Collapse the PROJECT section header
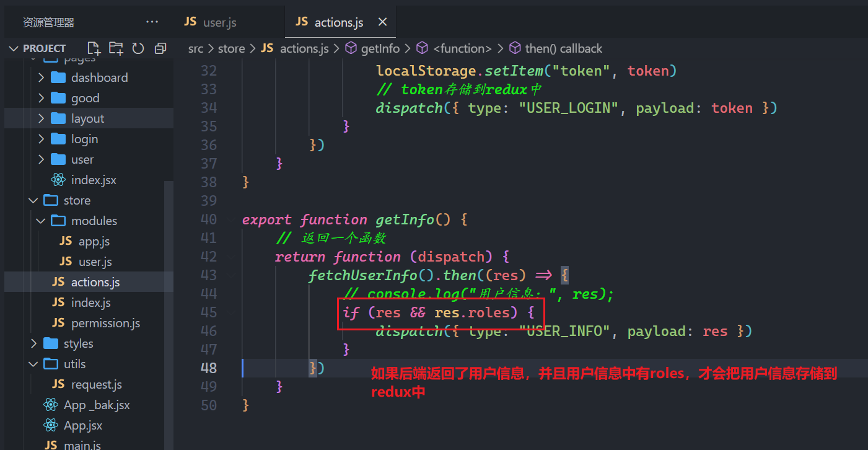This screenshot has width=868, height=450. [x=45, y=48]
